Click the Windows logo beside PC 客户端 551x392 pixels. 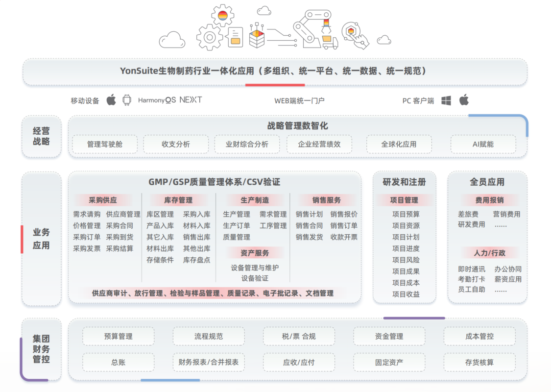(446, 100)
